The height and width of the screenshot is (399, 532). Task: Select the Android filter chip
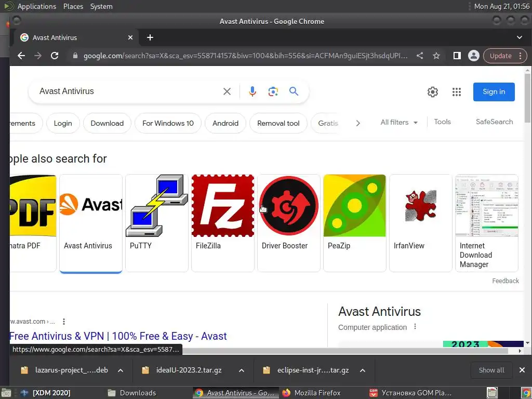[225, 123]
